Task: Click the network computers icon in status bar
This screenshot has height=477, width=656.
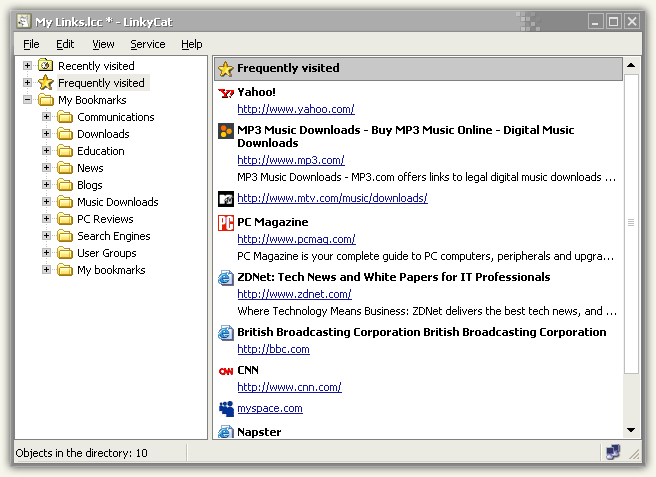Action: [613, 452]
